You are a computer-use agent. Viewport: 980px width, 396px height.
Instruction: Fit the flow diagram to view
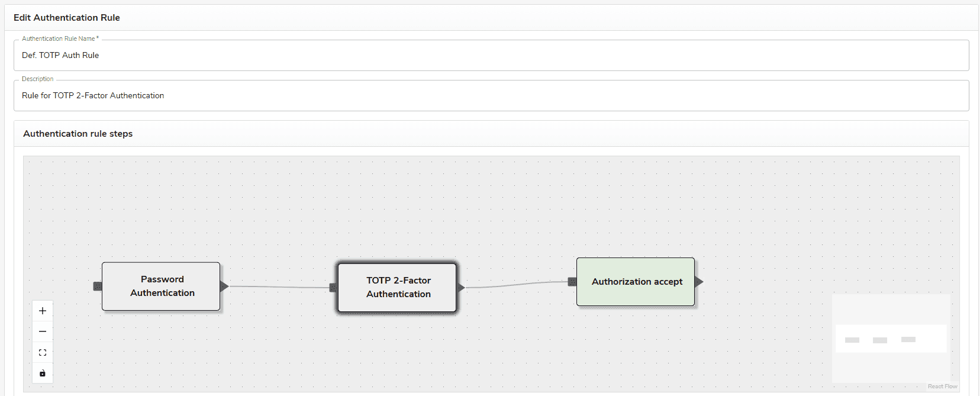43,352
